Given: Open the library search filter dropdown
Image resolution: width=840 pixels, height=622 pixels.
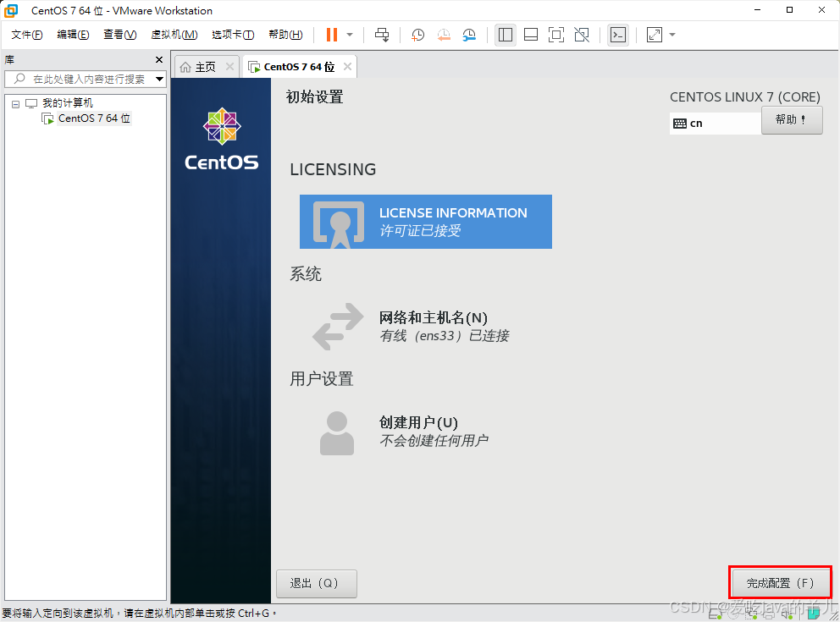Looking at the screenshot, I should pyautogui.click(x=160, y=80).
